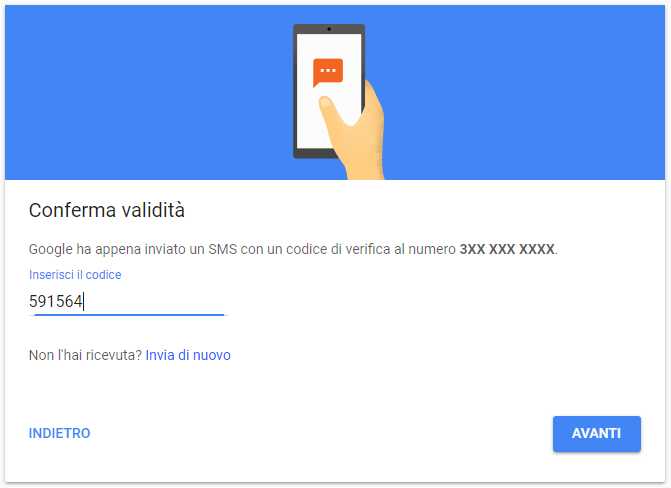The width and height of the screenshot is (671, 488).
Task: Click the orange SMS speech bubble icon
Action: coord(328,72)
